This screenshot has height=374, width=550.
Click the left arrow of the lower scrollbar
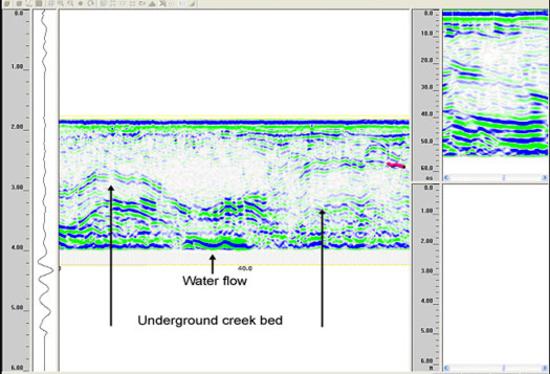pyautogui.click(x=447, y=368)
